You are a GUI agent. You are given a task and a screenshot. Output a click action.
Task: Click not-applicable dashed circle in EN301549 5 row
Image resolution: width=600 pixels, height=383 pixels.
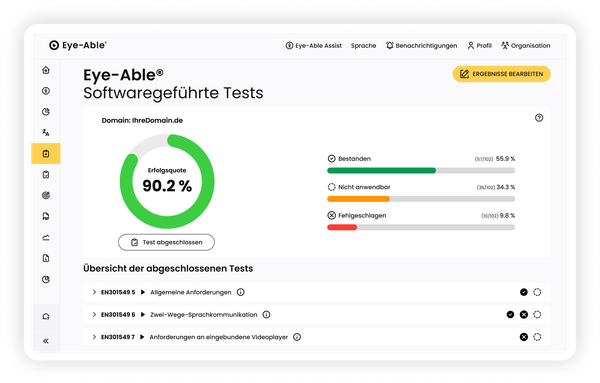[537, 292]
